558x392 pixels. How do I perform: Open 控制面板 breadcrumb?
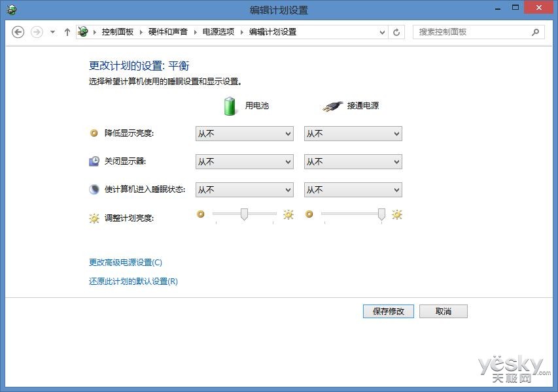(118, 32)
